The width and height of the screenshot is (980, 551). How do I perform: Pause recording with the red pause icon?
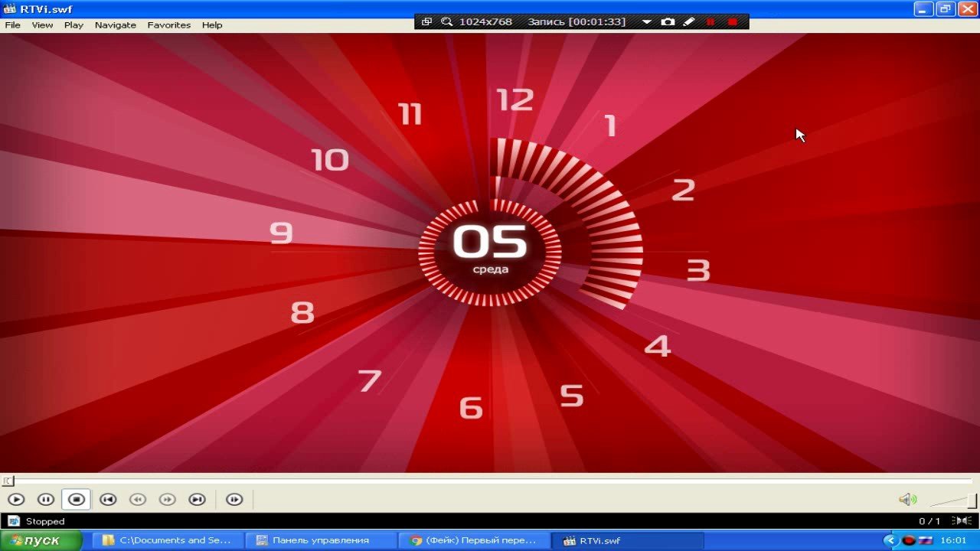[x=710, y=22]
